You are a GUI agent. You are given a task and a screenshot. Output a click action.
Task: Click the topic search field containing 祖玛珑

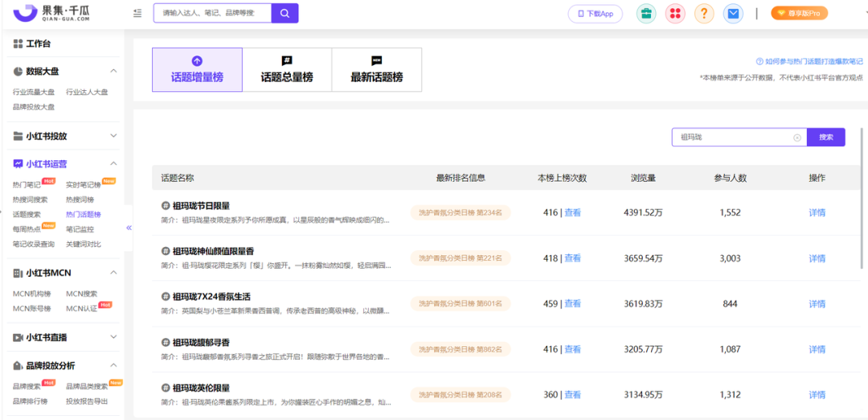click(x=739, y=138)
